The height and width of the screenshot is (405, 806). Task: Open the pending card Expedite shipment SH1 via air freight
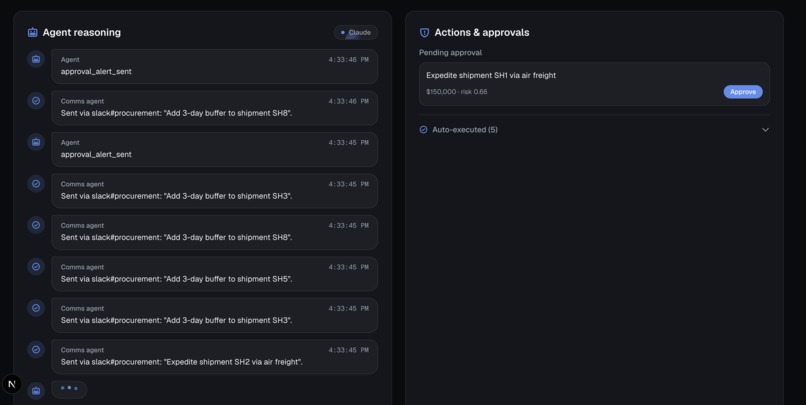tap(594, 84)
